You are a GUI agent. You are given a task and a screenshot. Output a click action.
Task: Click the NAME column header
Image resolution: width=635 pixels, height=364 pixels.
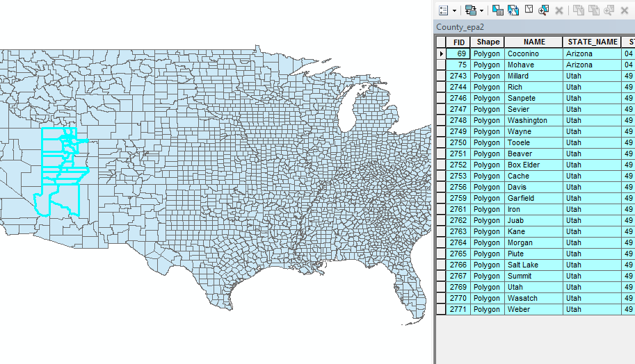[x=533, y=42]
